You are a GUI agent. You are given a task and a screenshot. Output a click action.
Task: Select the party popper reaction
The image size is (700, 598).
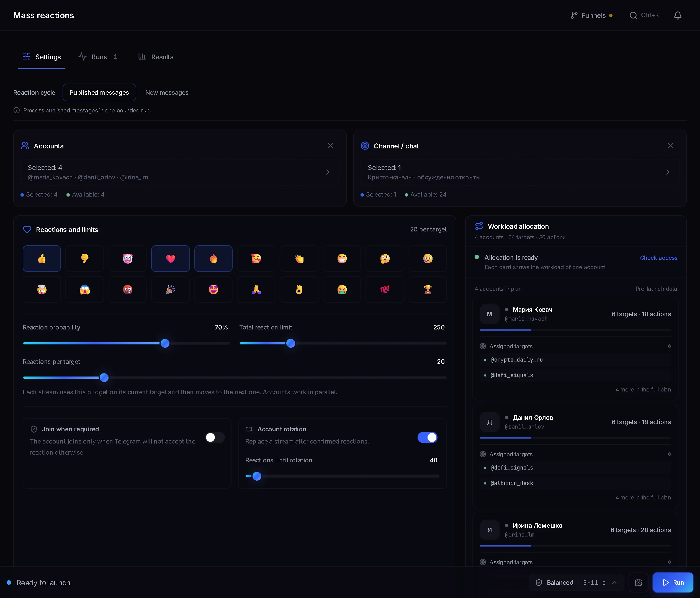(171, 290)
